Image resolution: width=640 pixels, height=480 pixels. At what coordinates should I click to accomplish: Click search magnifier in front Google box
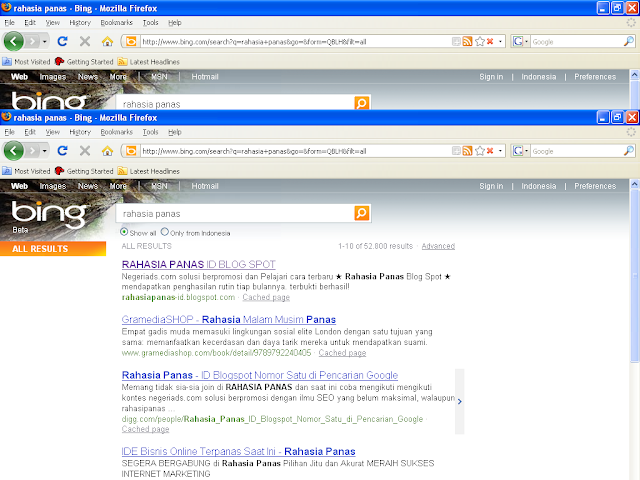tap(629, 151)
